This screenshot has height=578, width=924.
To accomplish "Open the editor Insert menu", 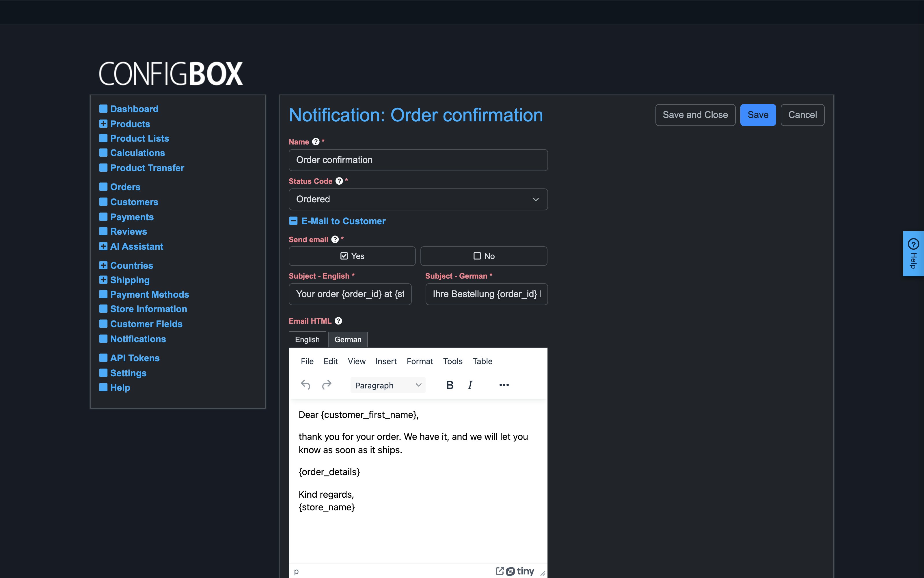I will pos(386,361).
